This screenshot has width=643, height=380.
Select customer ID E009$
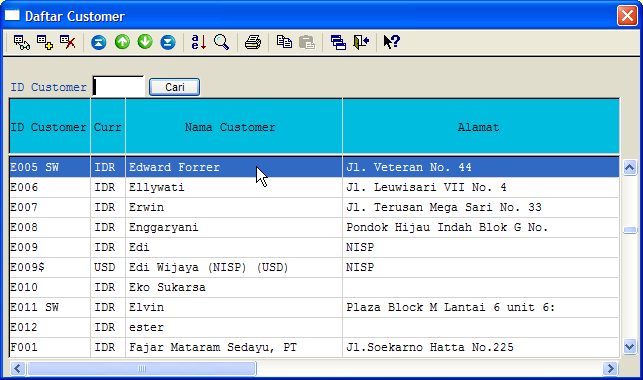[50, 268]
